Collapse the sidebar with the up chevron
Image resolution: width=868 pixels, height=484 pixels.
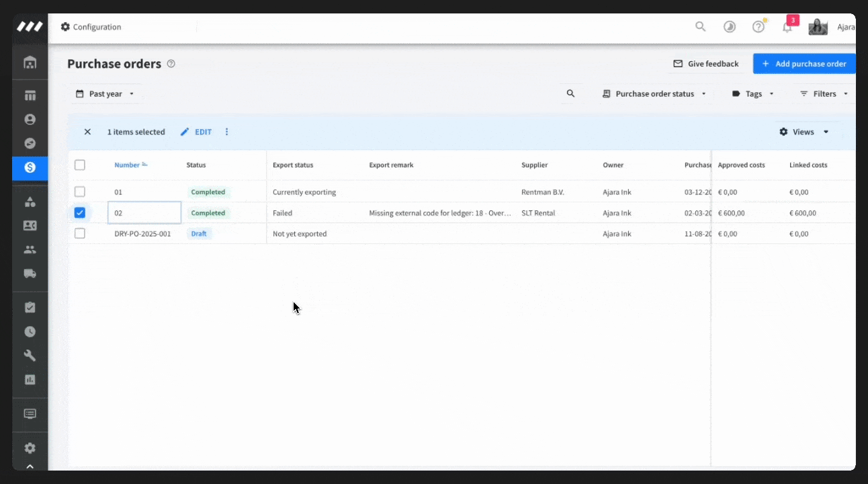point(30,466)
